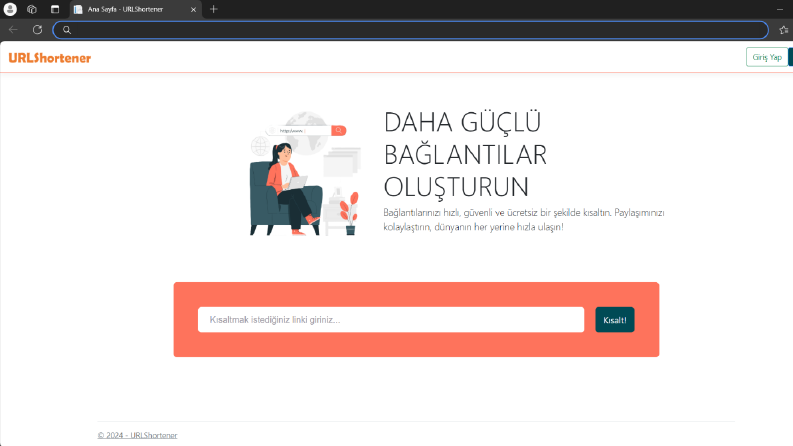Click the Giriş Yap button

pyautogui.click(x=767, y=57)
